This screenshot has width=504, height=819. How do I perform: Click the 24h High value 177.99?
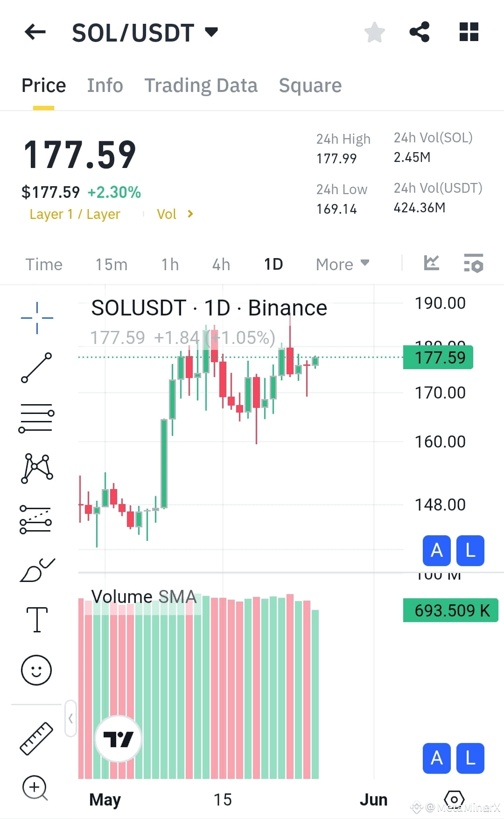pos(336,159)
